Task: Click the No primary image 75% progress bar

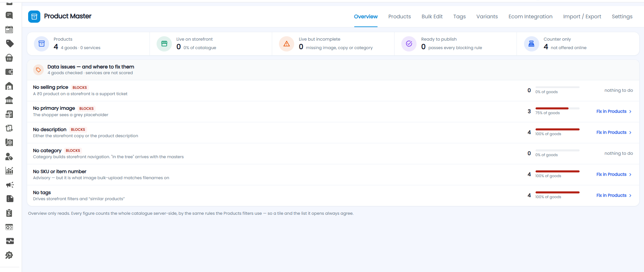Action: pyautogui.click(x=558, y=108)
